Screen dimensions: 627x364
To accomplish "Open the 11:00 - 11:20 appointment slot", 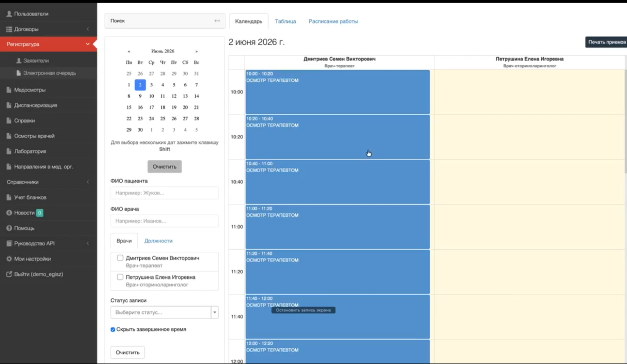I will tap(338, 227).
